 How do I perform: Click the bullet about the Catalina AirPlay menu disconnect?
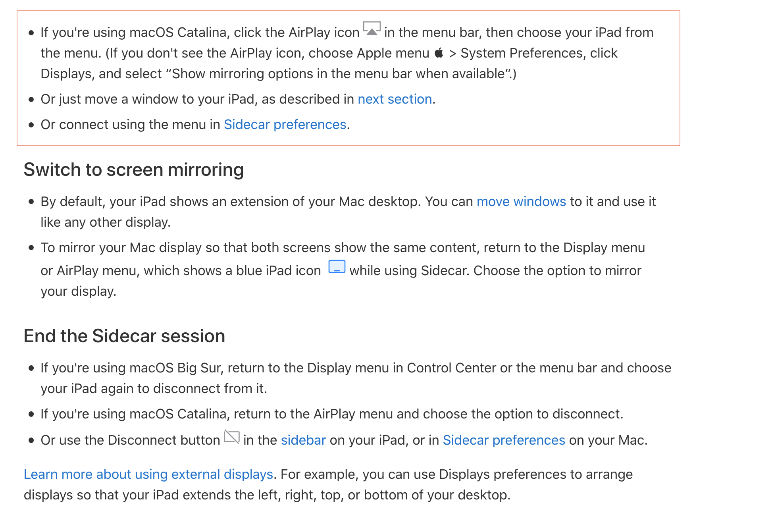[x=332, y=414]
